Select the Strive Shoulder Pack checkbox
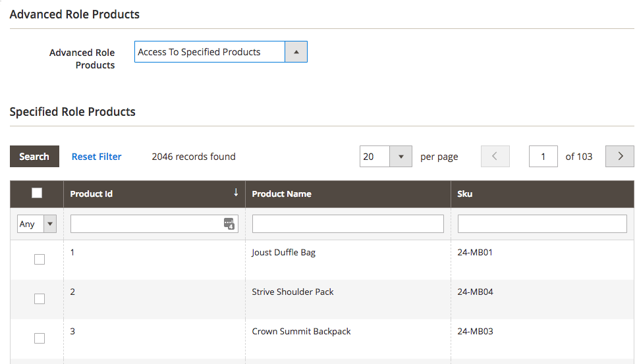 coord(40,299)
